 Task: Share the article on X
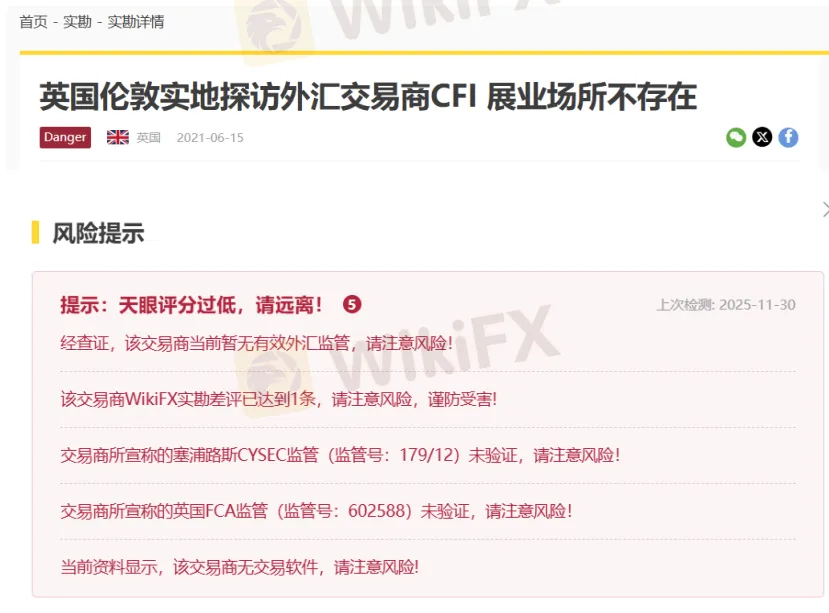pos(762,137)
